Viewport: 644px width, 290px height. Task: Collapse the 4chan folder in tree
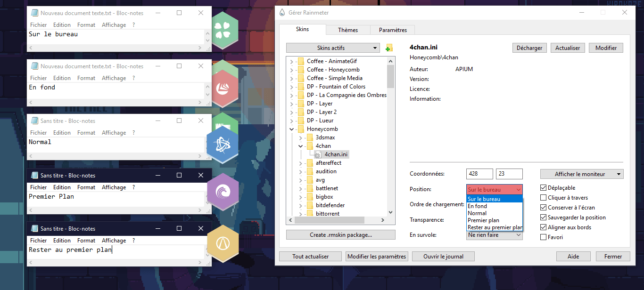tap(300, 146)
